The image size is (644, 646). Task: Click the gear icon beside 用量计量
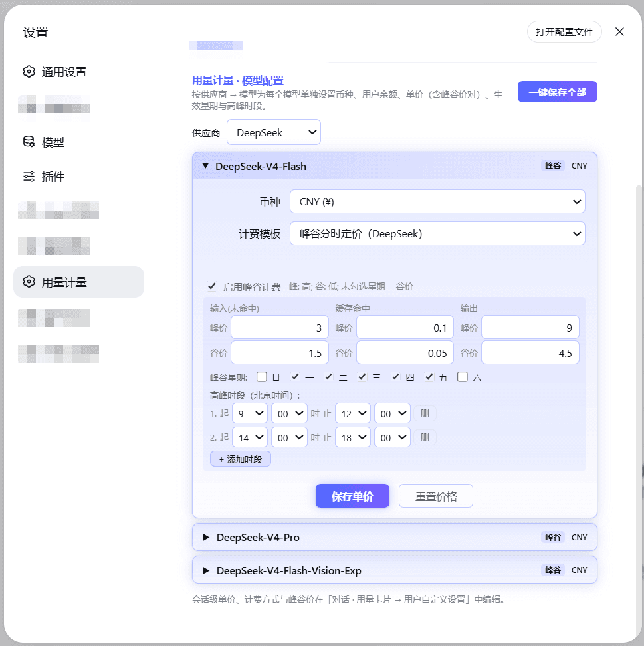(29, 282)
